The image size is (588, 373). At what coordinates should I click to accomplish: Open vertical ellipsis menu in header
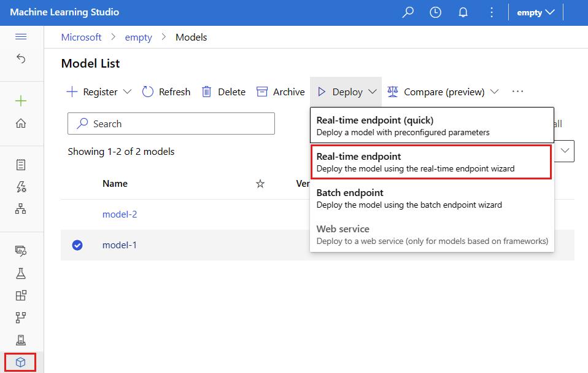(x=491, y=12)
